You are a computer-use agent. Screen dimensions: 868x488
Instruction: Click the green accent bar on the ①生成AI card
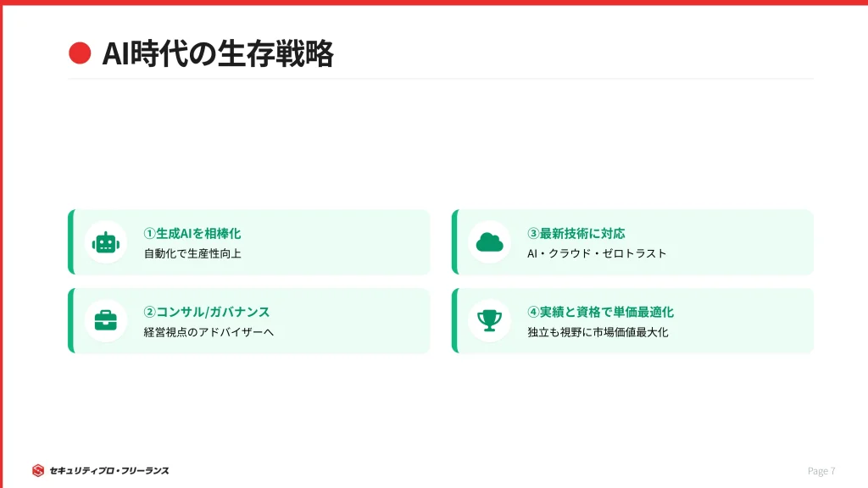(x=71, y=242)
